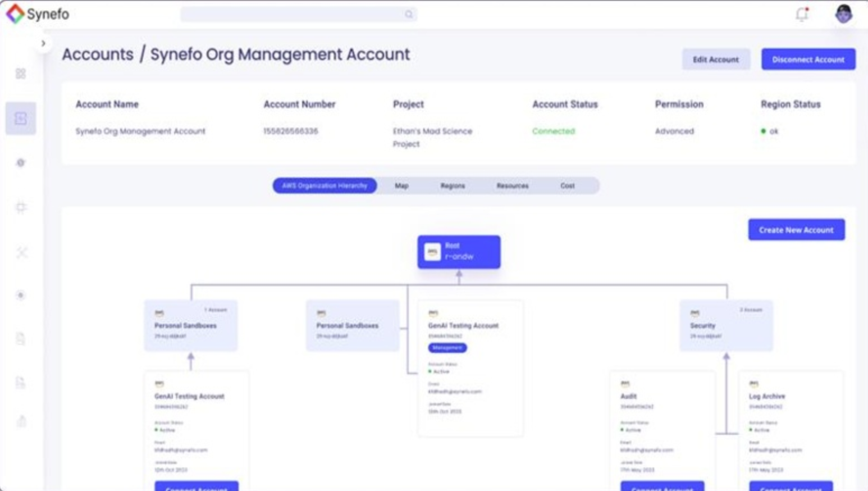
Task: Select the Root organization node
Action: point(459,252)
